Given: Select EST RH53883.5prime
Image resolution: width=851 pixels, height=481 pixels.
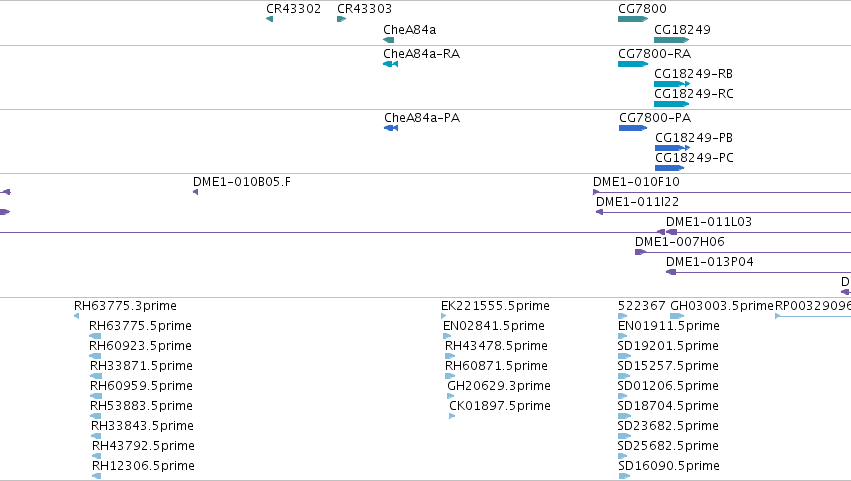Looking at the screenshot, I should [141, 406].
